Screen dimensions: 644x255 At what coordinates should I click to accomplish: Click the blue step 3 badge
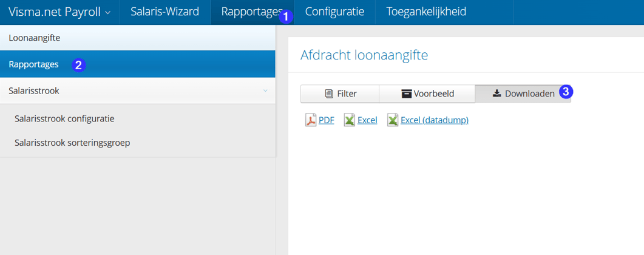[x=566, y=92]
